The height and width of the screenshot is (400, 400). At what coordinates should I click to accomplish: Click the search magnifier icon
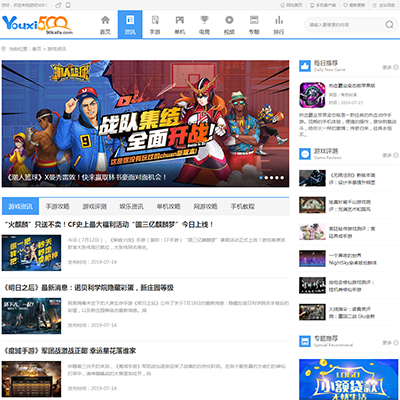click(x=389, y=25)
